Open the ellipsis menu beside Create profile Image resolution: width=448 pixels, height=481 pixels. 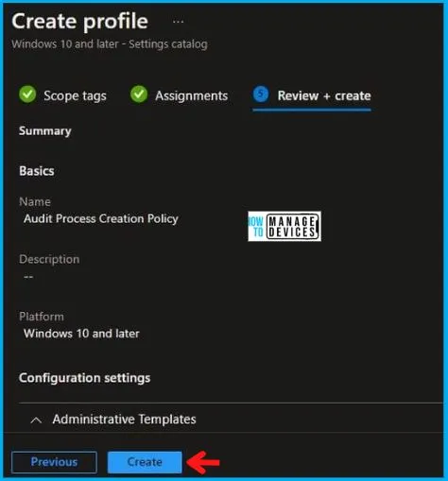pos(178,22)
